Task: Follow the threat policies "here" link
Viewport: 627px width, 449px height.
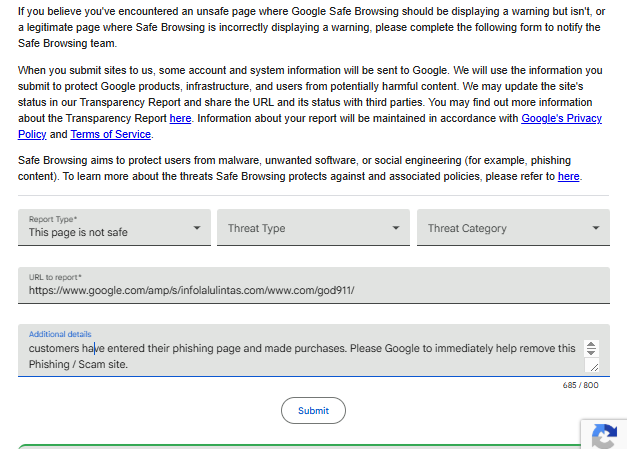Action: [x=568, y=176]
